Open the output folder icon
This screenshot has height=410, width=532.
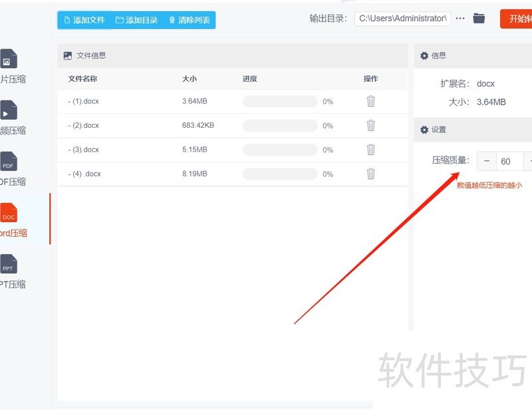[x=479, y=19]
